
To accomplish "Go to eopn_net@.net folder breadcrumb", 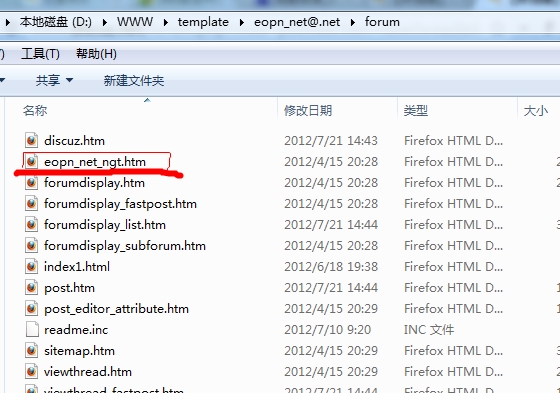I will click(297, 22).
